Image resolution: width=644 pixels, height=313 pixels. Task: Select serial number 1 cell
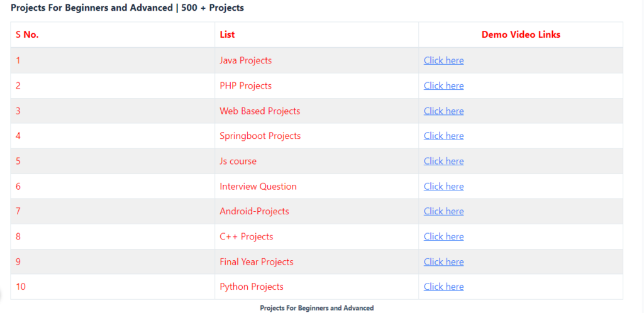point(113,60)
